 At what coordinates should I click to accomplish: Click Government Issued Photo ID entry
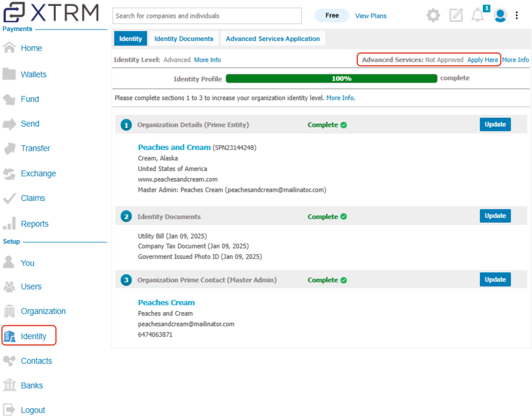200,257
